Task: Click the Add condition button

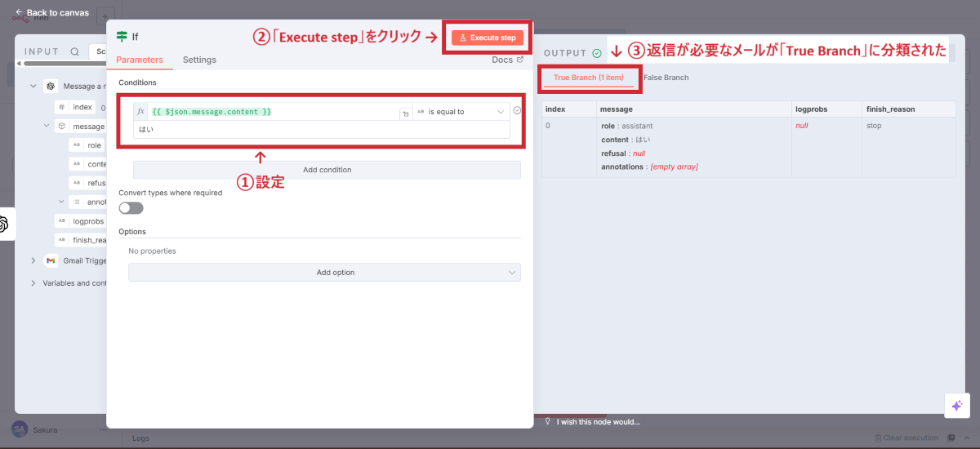Action: [327, 170]
